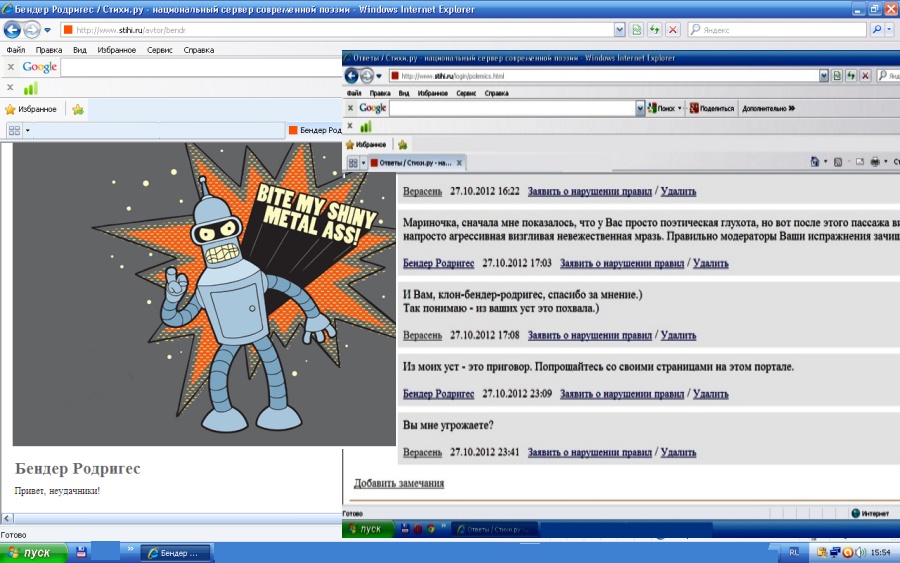Image resolution: width=900 pixels, height=563 pixels.
Task: Click the stihi.ru/avtor/bendr address bar
Action: click(336, 30)
